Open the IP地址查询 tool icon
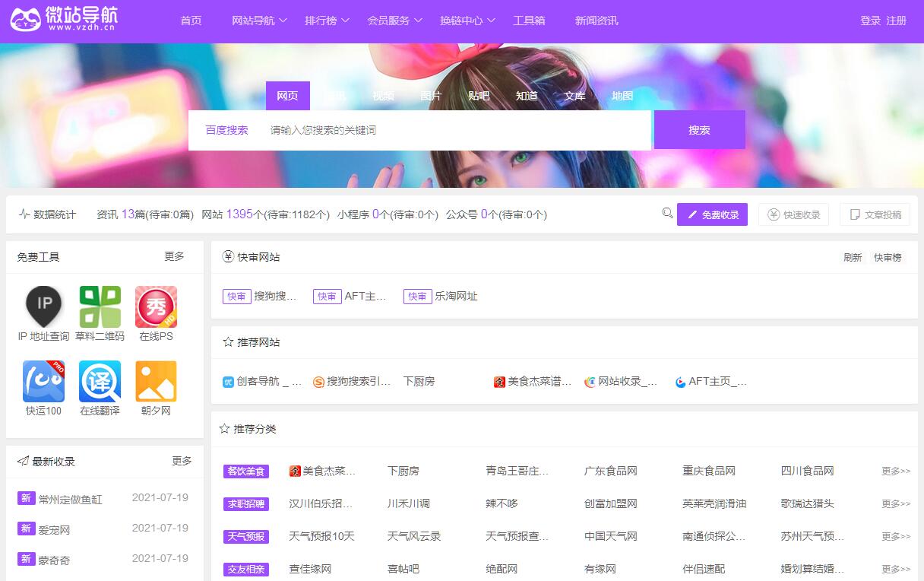This screenshot has height=581, width=924. point(44,306)
